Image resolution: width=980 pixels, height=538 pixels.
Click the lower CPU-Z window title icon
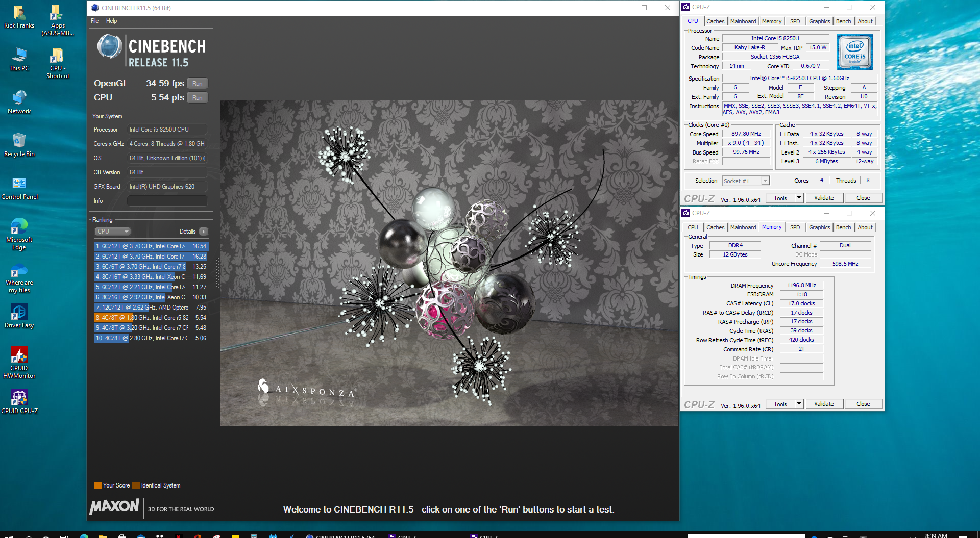coord(685,213)
